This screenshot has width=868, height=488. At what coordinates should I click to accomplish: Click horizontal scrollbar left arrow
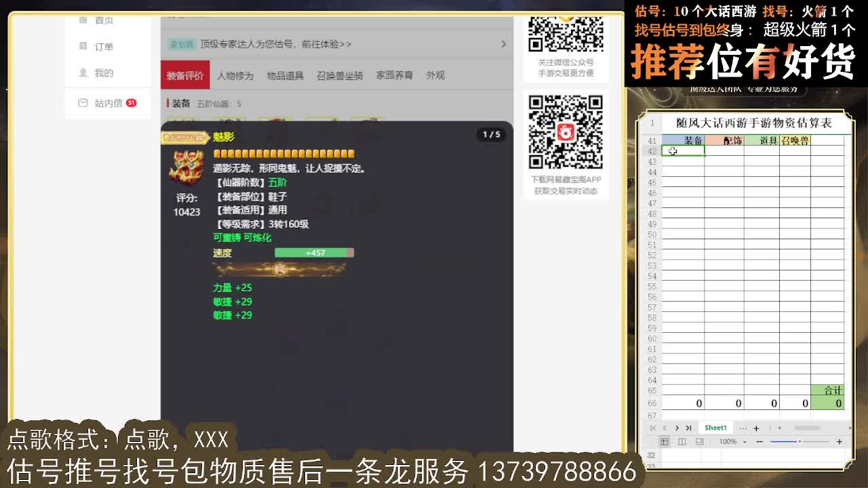pyautogui.click(x=779, y=428)
